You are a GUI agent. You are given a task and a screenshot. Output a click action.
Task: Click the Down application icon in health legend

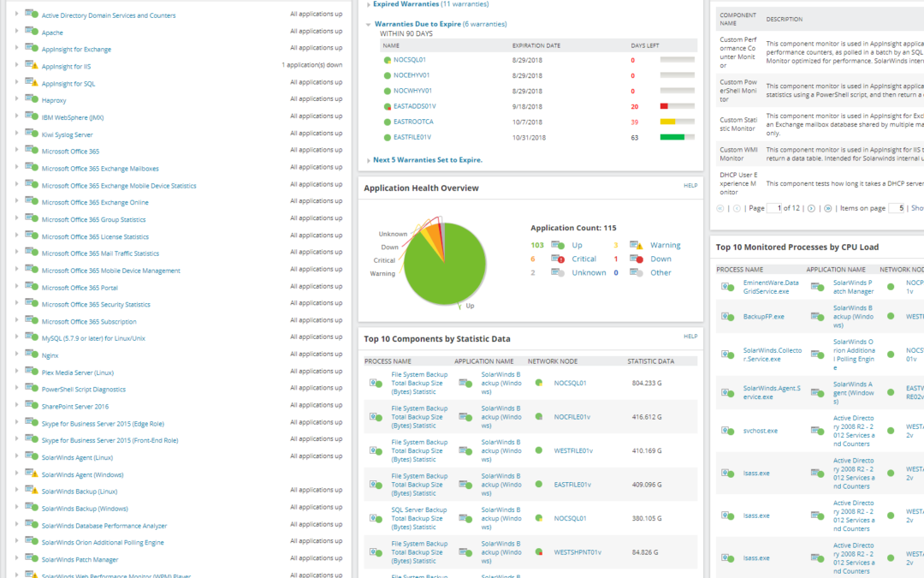(637, 259)
